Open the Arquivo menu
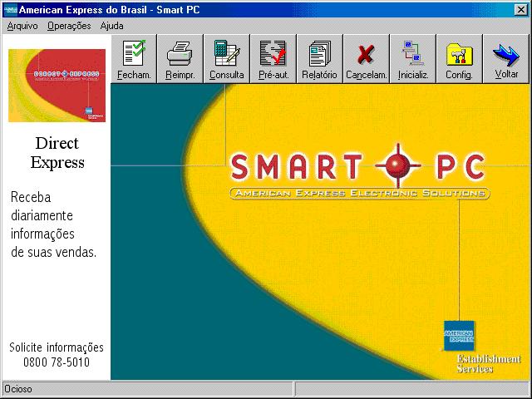This screenshot has height=399, width=532. [22, 26]
